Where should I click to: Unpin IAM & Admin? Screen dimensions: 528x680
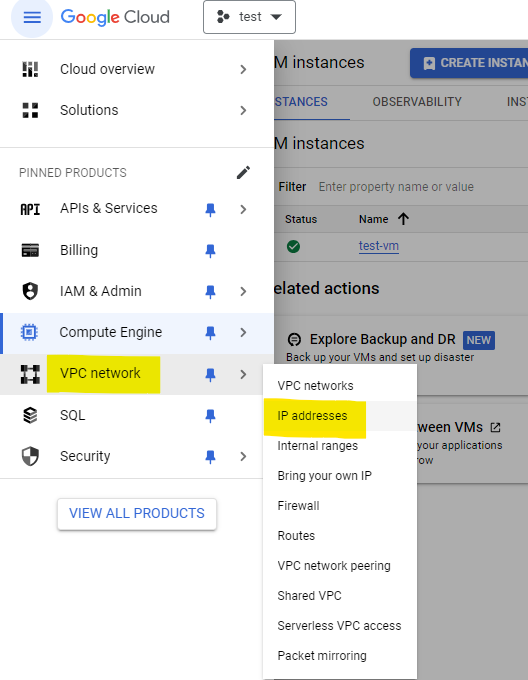point(210,291)
